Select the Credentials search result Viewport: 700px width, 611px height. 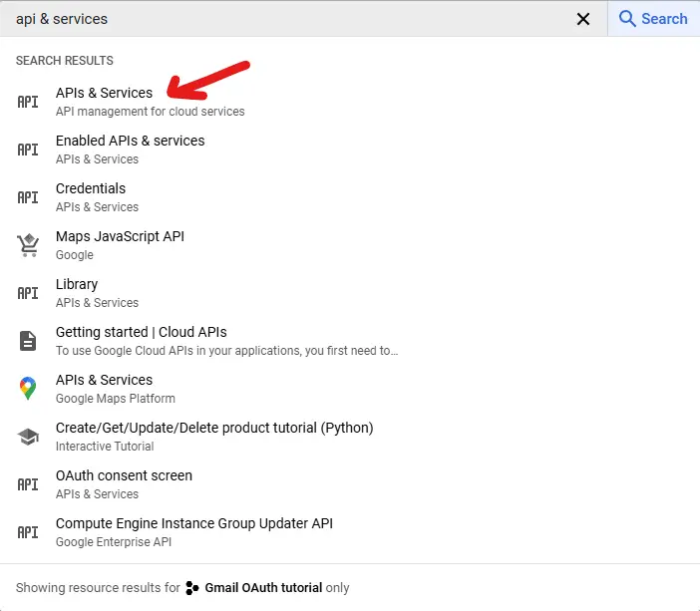tap(350, 197)
